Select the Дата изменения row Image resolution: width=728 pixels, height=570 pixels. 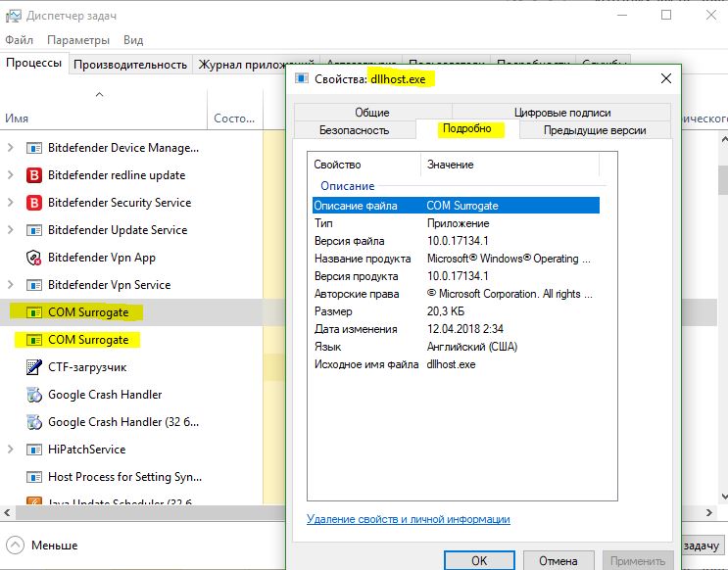[456, 329]
